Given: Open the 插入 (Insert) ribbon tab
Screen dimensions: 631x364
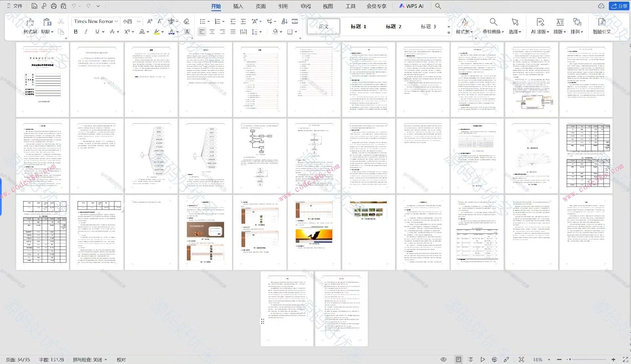Looking at the screenshot, I should click(x=238, y=6).
